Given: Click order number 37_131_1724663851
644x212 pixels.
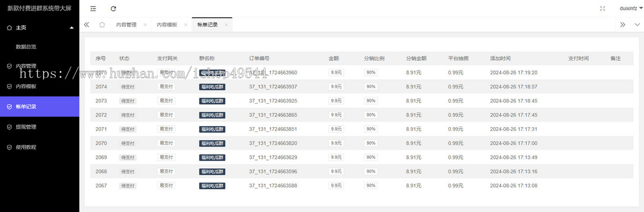Looking at the screenshot, I should 273,129.
